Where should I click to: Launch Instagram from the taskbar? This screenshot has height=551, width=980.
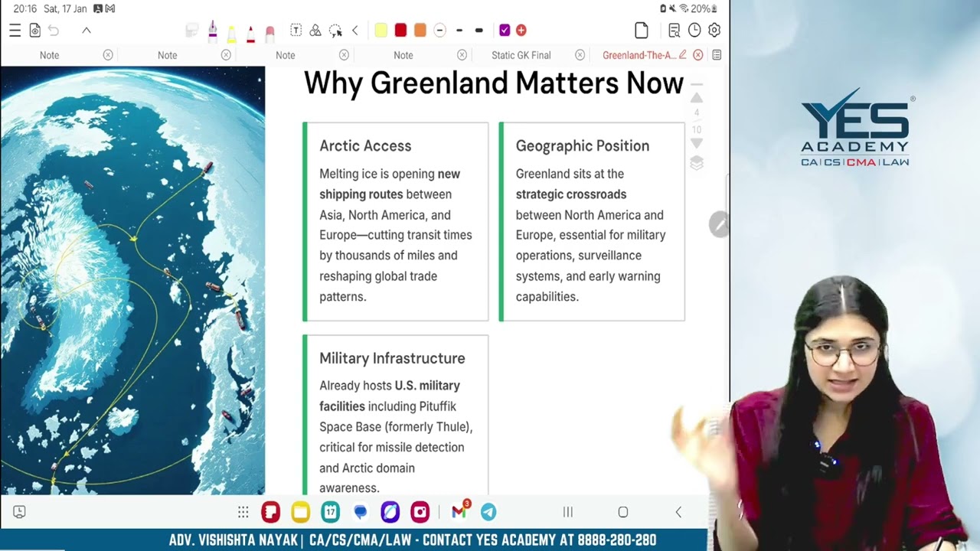click(420, 512)
